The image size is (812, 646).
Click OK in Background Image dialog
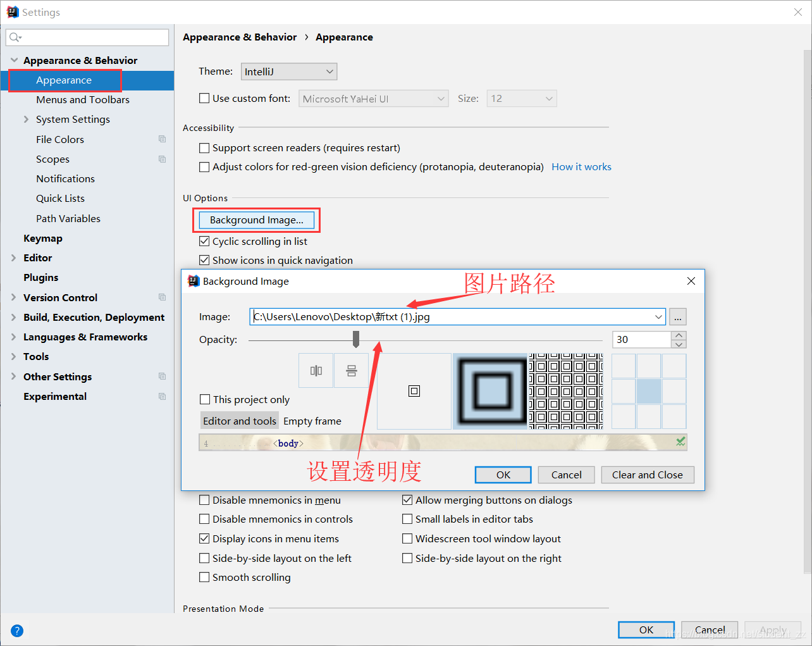pos(503,475)
